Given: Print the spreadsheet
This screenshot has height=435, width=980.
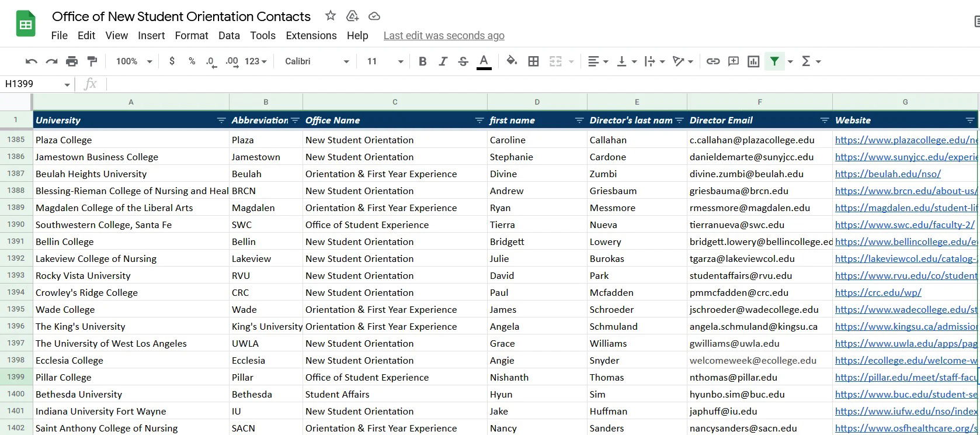Looking at the screenshot, I should (x=72, y=61).
